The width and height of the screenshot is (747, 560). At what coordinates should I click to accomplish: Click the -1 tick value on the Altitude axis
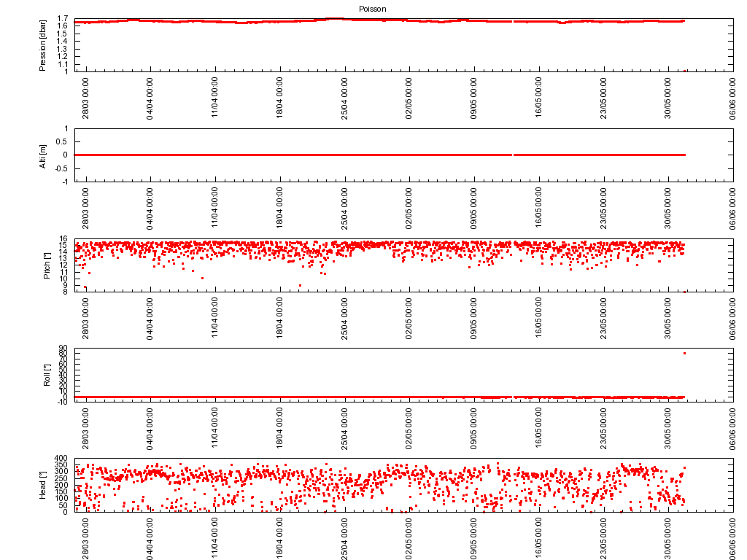point(66,182)
